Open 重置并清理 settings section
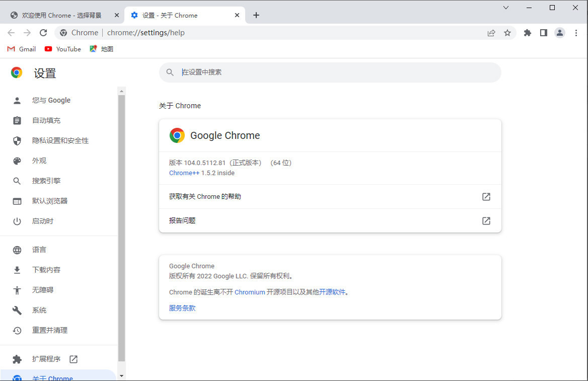This screenshot has width=588, height=381. (49, 330)
